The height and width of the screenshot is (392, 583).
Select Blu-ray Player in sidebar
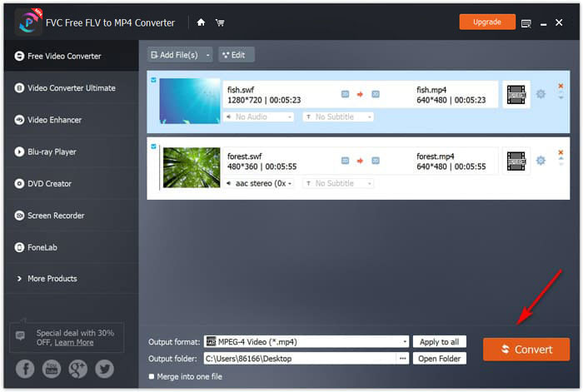point(72,152)
